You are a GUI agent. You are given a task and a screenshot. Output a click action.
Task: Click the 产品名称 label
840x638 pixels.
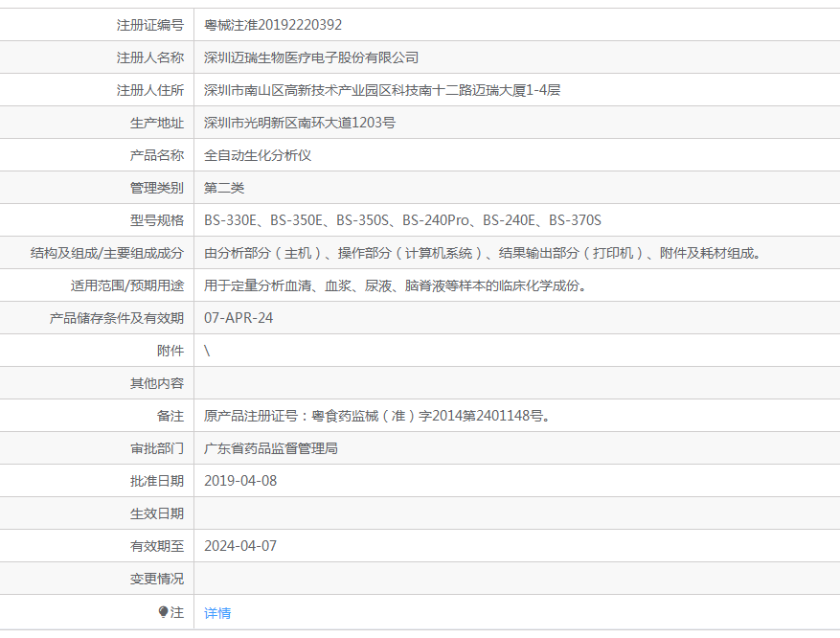click(157, 155)
